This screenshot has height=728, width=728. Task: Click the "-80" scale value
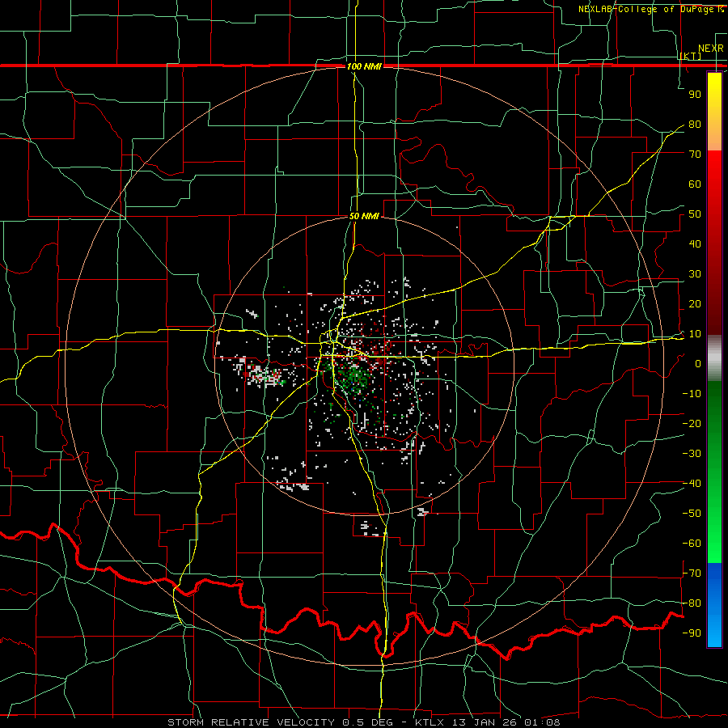[x=692, y=603]
